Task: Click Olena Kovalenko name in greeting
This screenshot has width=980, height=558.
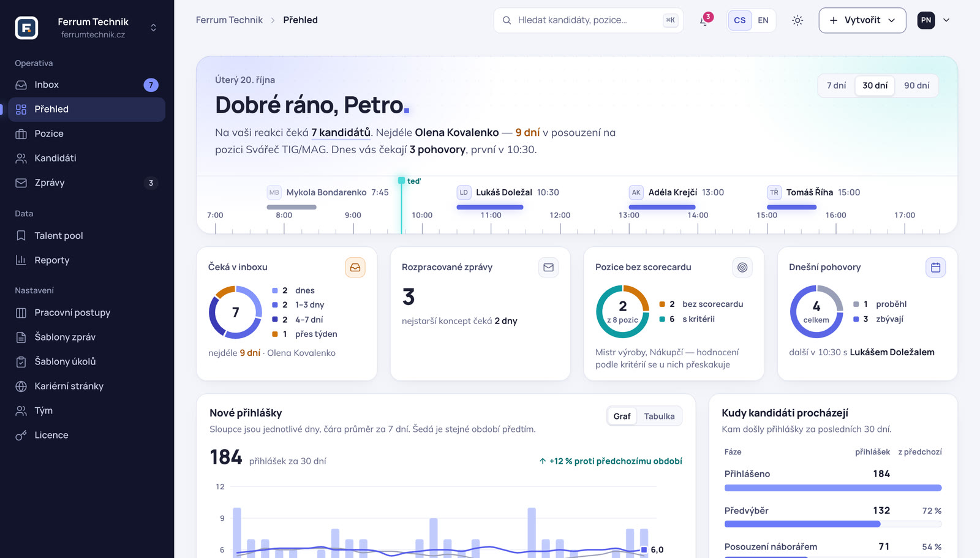Action: 457,132
